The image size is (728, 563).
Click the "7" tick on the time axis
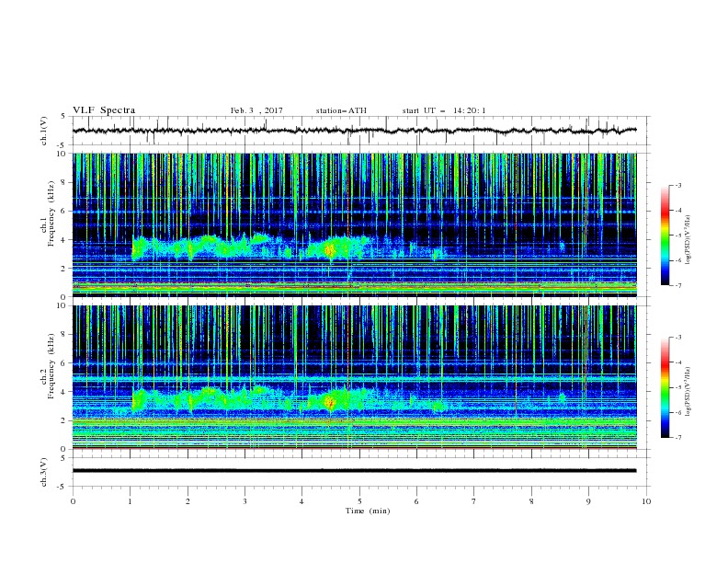474,501
